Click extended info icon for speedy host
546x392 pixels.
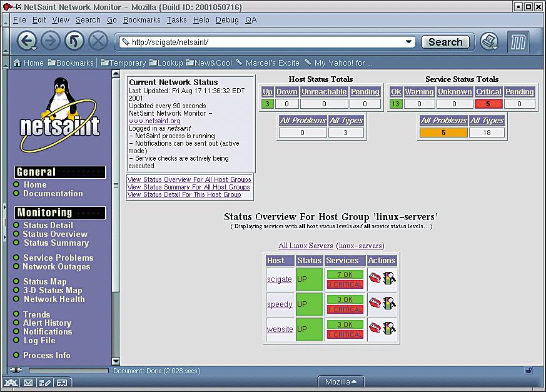coord(375,303)
